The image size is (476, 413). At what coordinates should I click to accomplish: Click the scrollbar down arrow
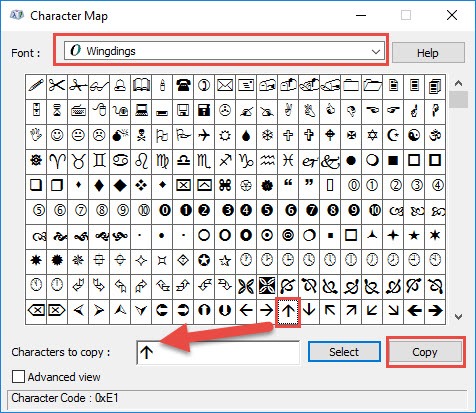pos(459,317)
